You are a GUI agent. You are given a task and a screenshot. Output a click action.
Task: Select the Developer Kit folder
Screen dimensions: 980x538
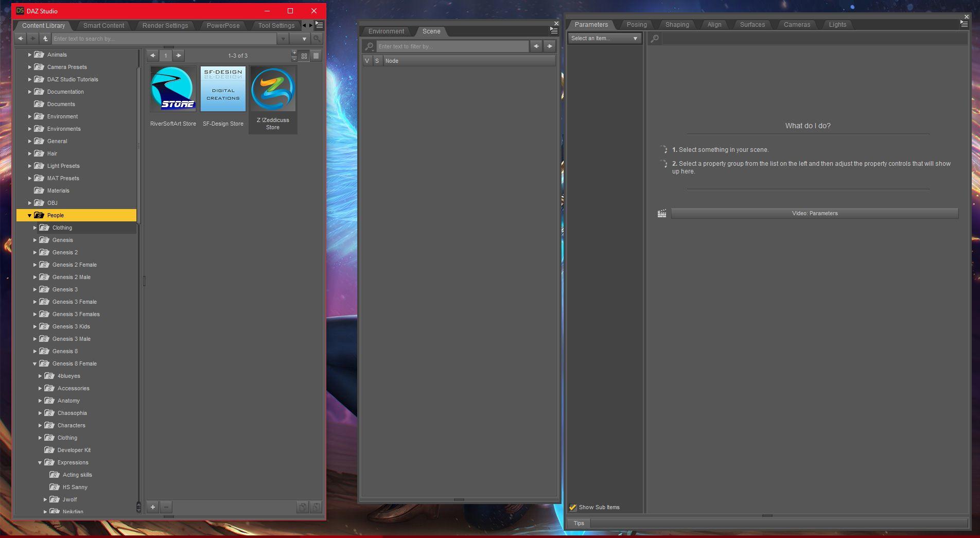(x=74, y=450)
